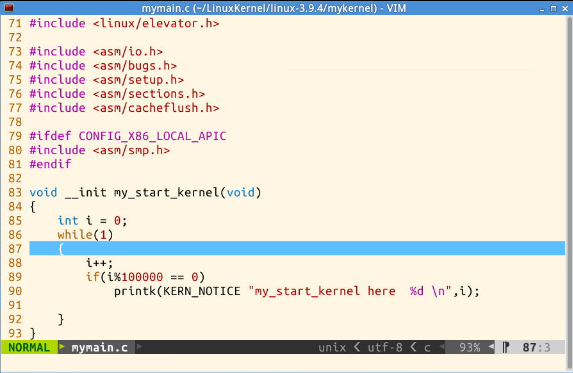This screenshot has width=573, height=373.
Task: Click on 'if(i%100000 == 0)' condition
Action: 145,277
